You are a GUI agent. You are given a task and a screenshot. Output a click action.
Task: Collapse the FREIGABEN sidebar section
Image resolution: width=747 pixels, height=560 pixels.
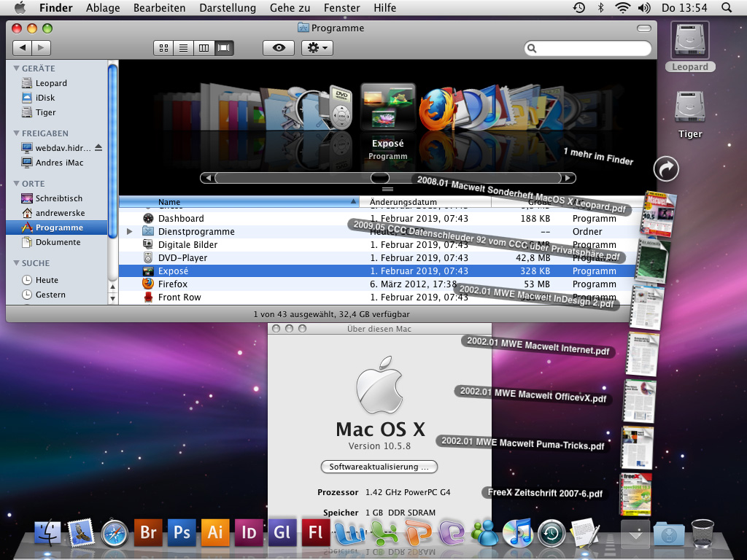[x=17, y=133]
